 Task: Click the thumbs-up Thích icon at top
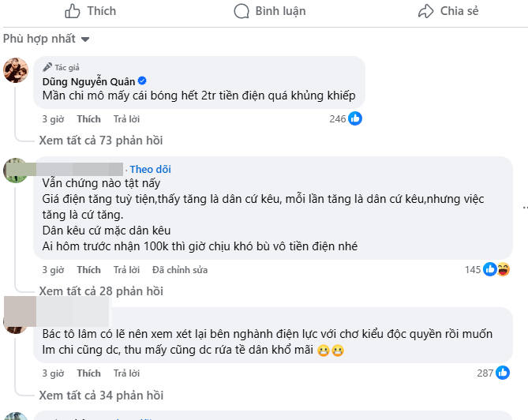click(73, 11)
